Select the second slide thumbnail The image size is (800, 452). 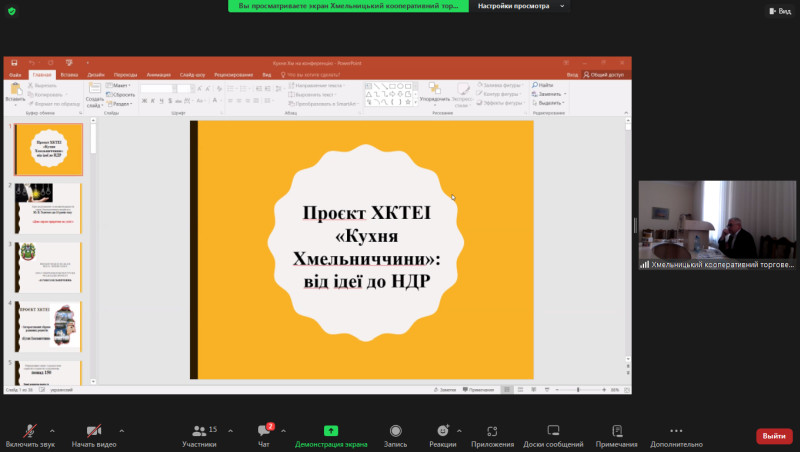[x=48, y=208]
